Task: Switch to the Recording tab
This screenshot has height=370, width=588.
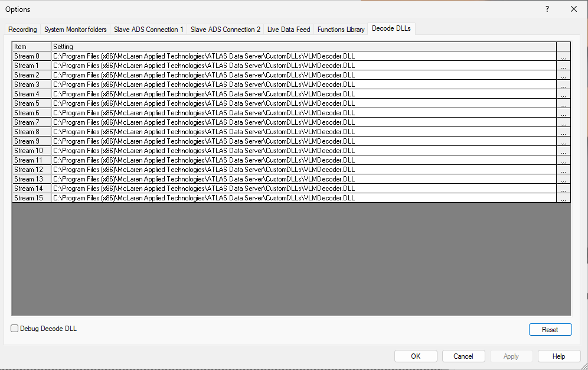Action: pyautogui.click(x=22, y=28)
